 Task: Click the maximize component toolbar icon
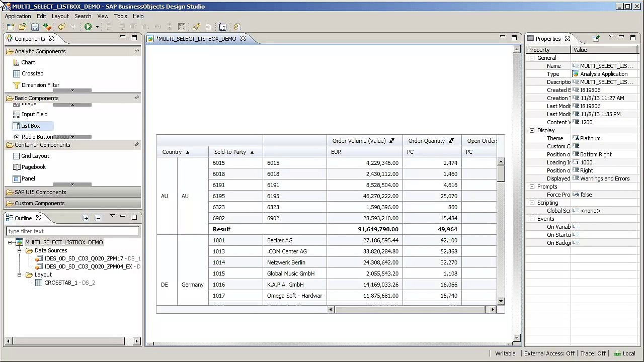coord(182,27)
